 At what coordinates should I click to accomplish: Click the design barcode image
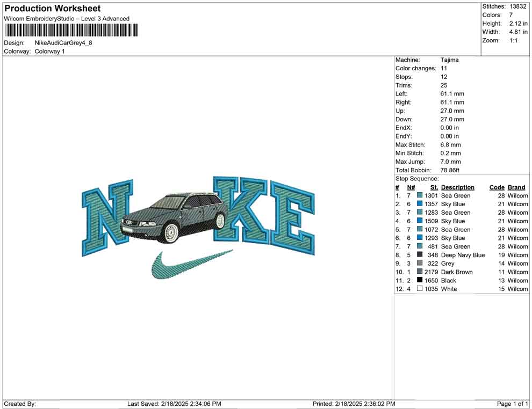[71, 31]
